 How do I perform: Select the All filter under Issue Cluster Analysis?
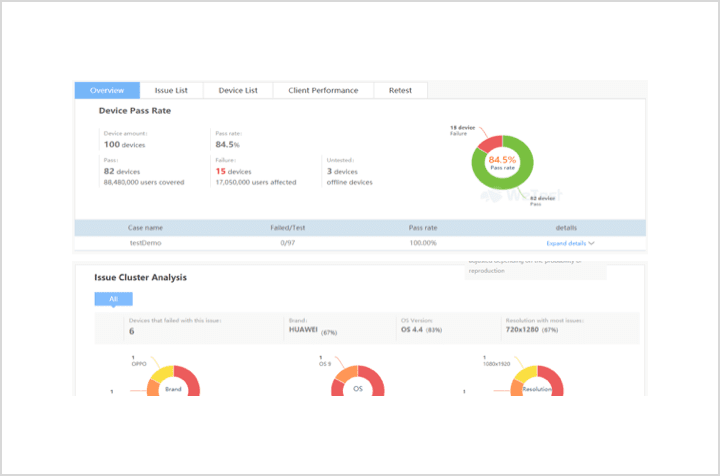tap(113, 299)
